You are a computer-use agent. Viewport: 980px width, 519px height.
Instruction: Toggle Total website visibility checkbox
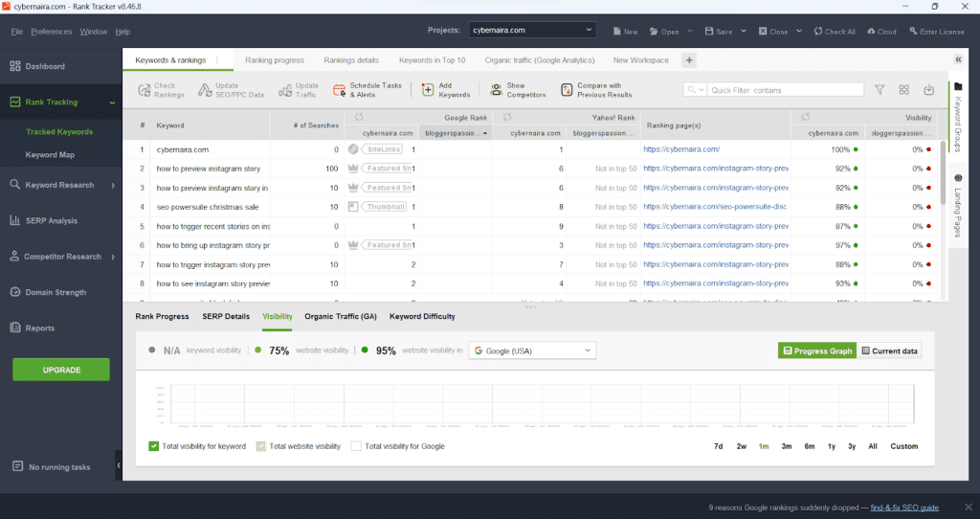point(260,446)
